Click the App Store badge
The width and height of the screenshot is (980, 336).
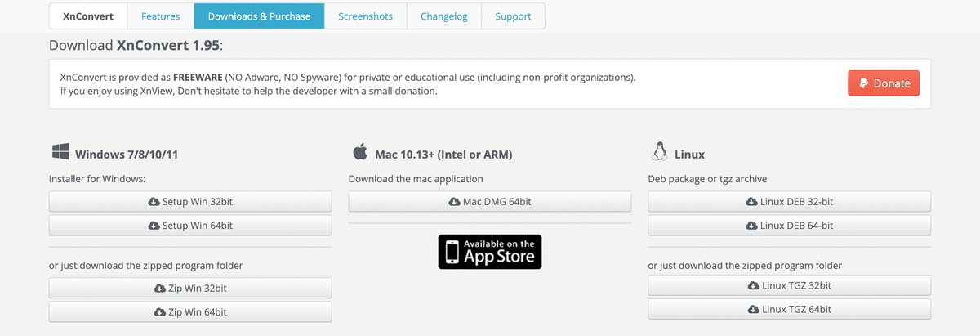490,252
